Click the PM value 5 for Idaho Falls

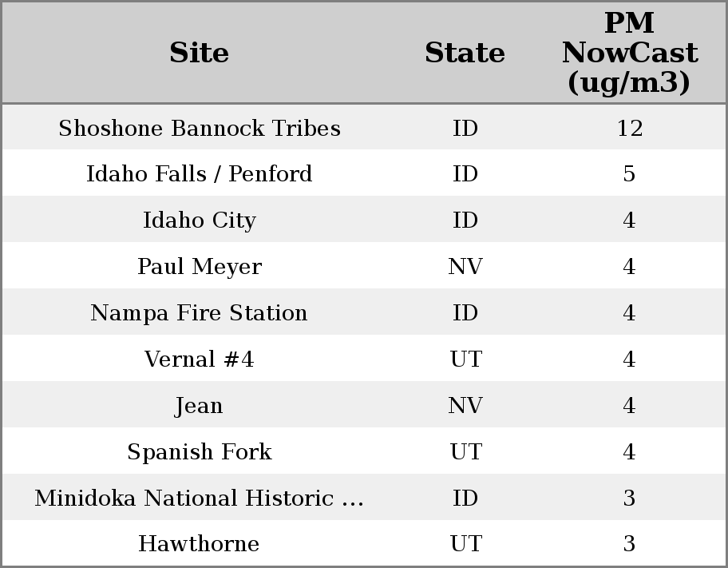pyautogui.click(x=629, y=174)
